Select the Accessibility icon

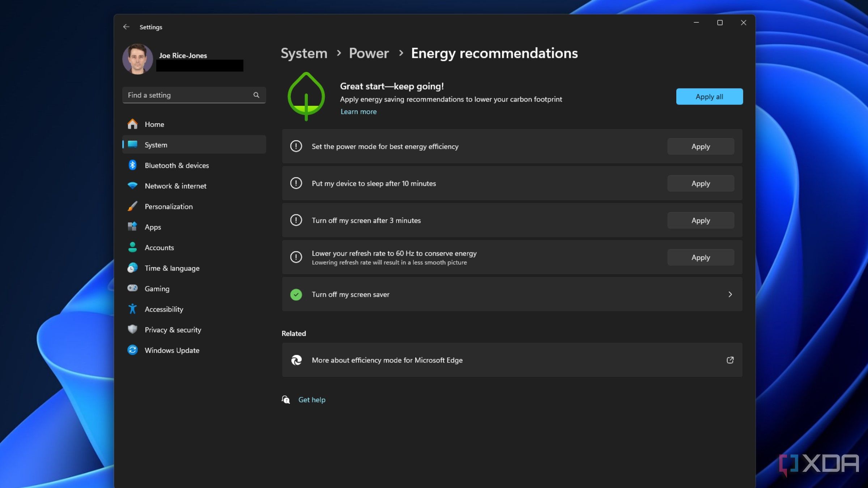coord(132,309)
